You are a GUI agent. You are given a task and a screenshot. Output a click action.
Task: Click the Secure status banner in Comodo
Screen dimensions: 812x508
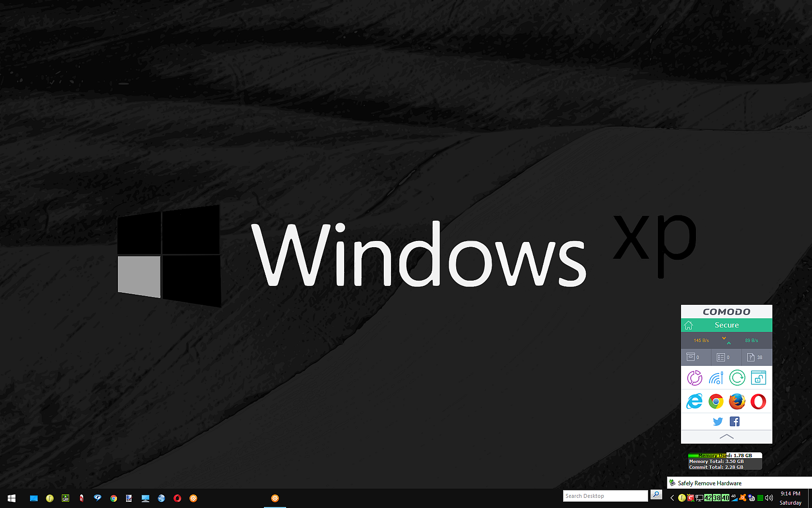coord(726,325)
